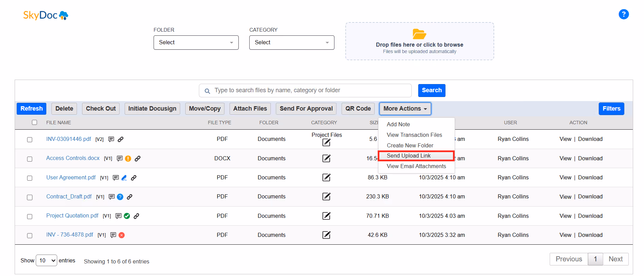Change the Show entries count dropdown
Viewport: 644px width, 276px height.
(46, 260)
